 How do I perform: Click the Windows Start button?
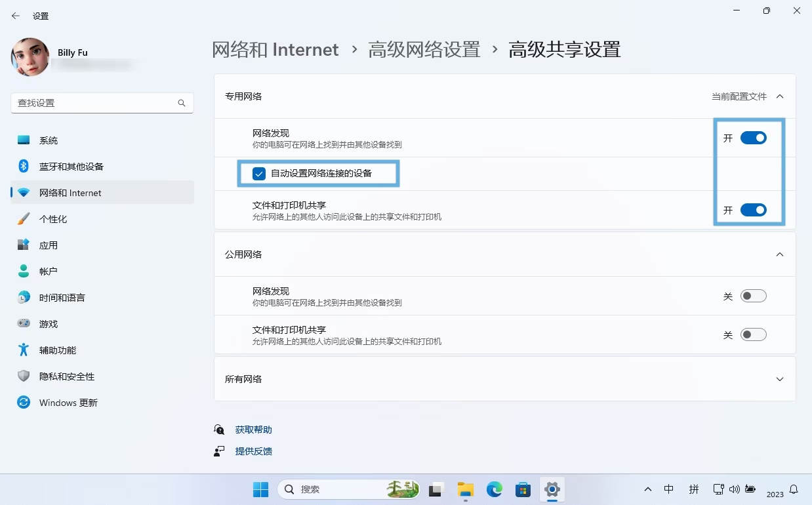click(260, 489)
